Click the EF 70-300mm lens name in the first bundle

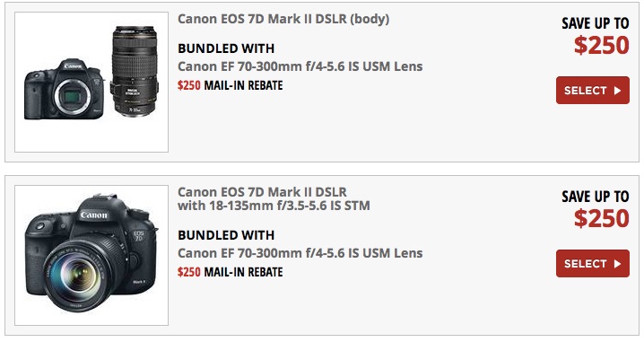point(300,66)
